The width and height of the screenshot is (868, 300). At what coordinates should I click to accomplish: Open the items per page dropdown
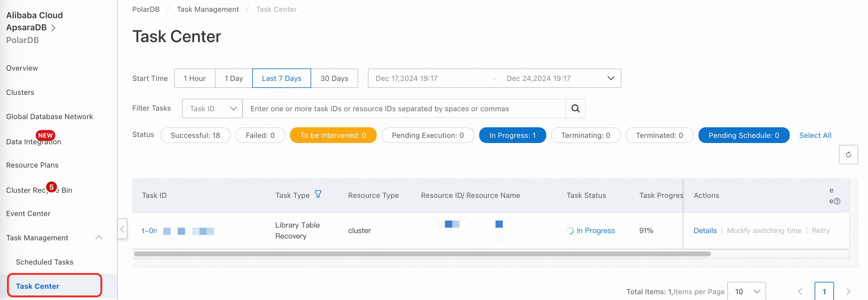click(746, 291)
